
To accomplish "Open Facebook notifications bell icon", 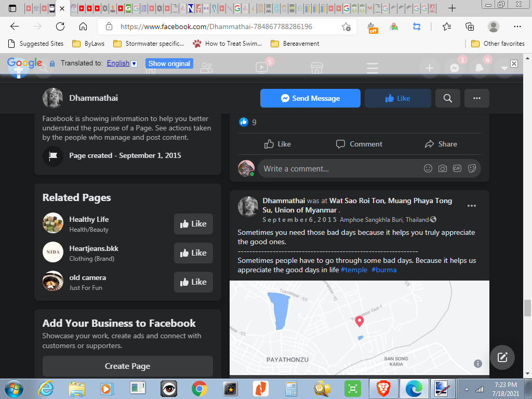I will 480,68.
